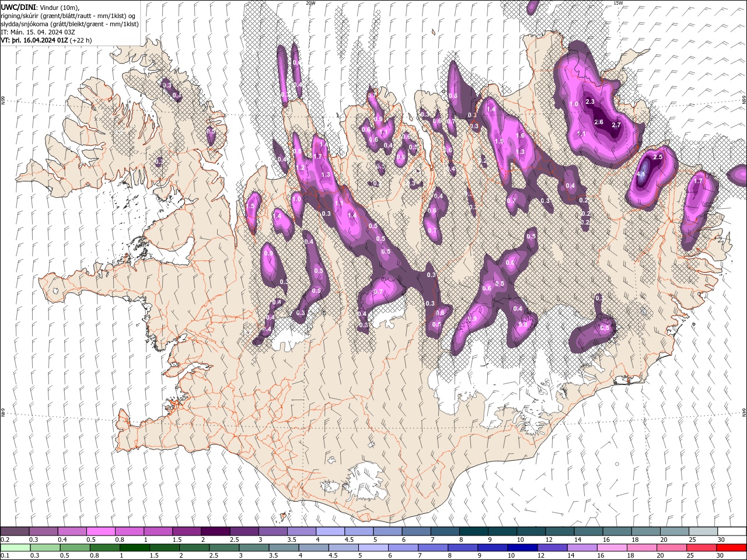Pick the bottom-row pink swatch between 16 and 18

tap(612, 548)
